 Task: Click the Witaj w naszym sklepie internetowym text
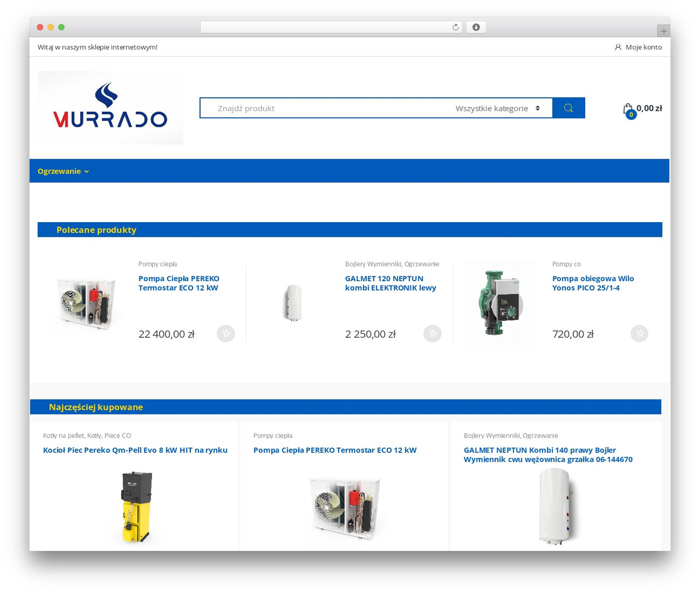[x=97, y=47]
